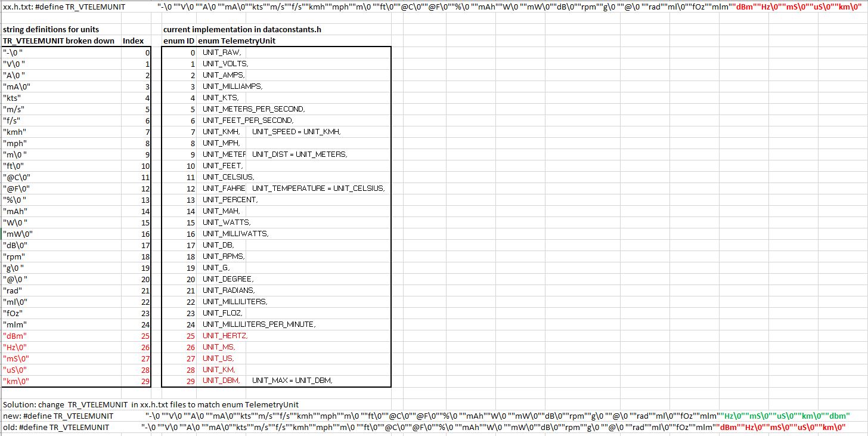Click the new: #define TR_VTELEMUNIT cell
The width and height of the screenshot is (868, 436).
(x=57, y=416)
